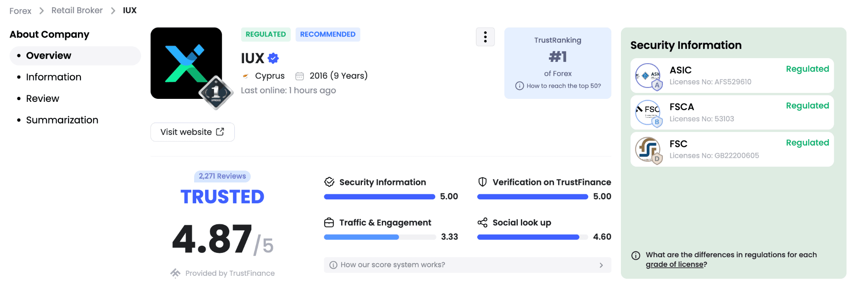868x297 pixels.
Task: Click the Security Information checkmark icon
Action: point(329,182)
